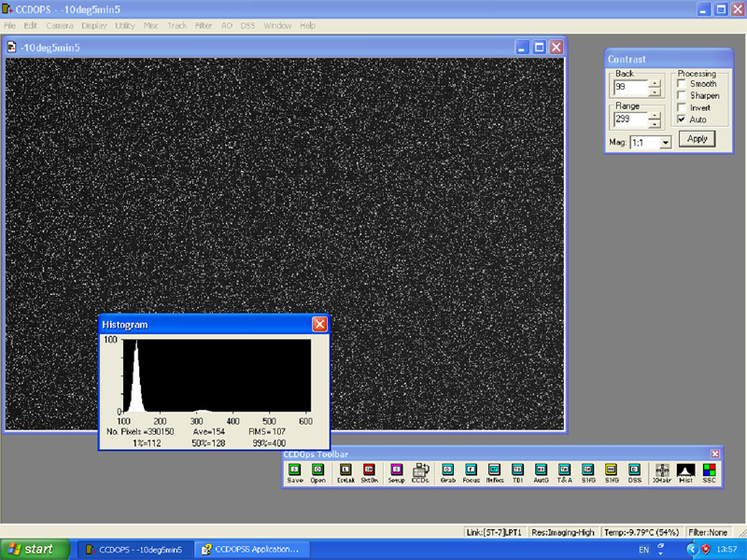747x560 pixels.
Task: Click the Windows start button
Action: click(33, 549)
